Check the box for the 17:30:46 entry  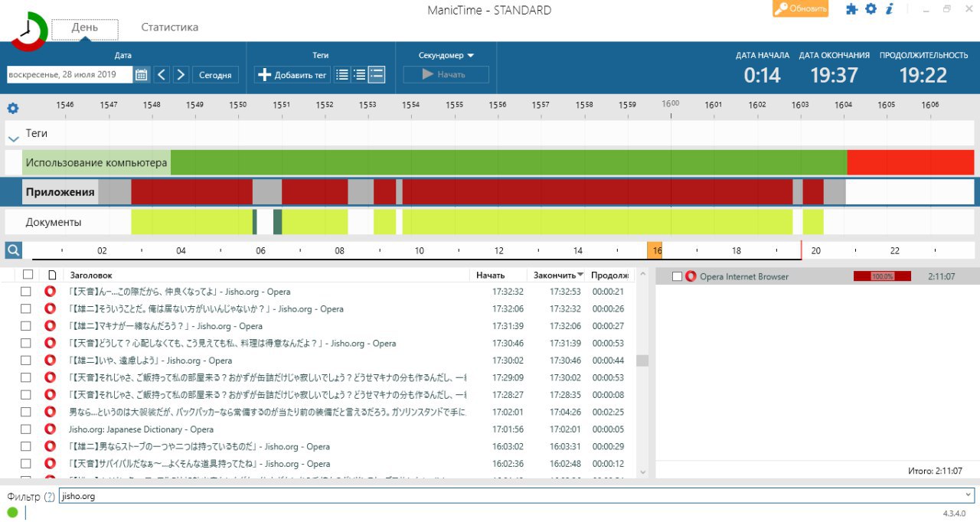click(26, 344)
